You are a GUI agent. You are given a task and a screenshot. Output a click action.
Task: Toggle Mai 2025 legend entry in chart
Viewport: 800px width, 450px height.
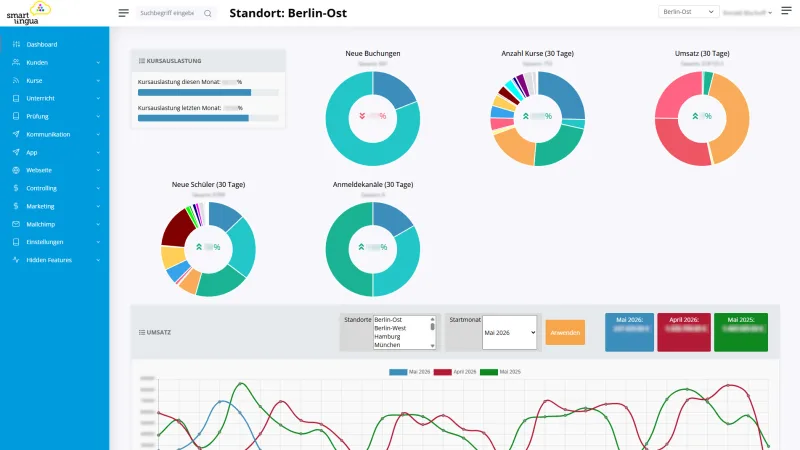pyautogui.click(x=500, y=372)
